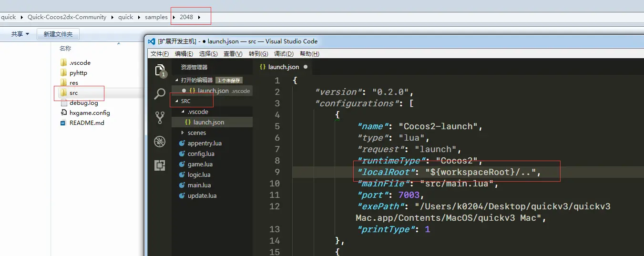Open the 查看(V) menu
Screen dimensions: 644x256
pos(233,54)
